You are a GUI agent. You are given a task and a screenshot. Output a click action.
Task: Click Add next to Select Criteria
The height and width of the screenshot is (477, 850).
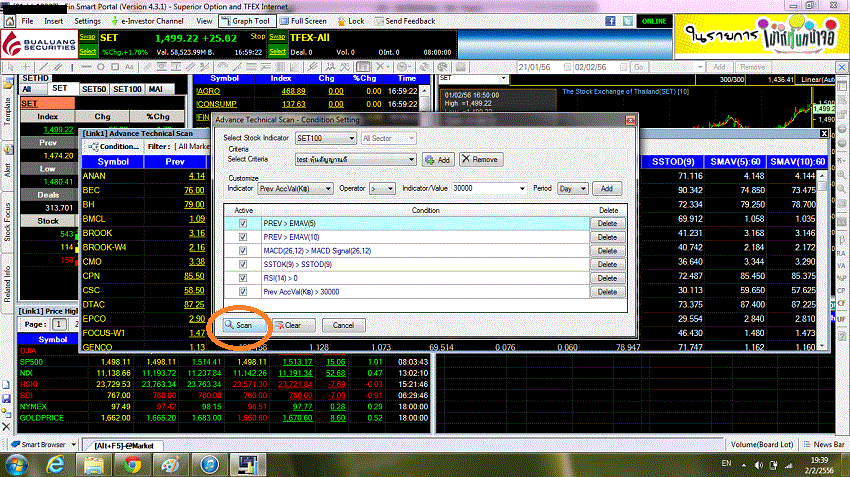[x=437, y=160]
